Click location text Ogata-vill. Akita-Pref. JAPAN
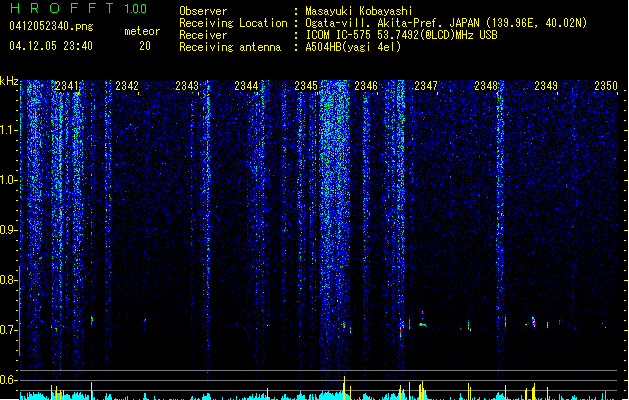 click(392, 23)
